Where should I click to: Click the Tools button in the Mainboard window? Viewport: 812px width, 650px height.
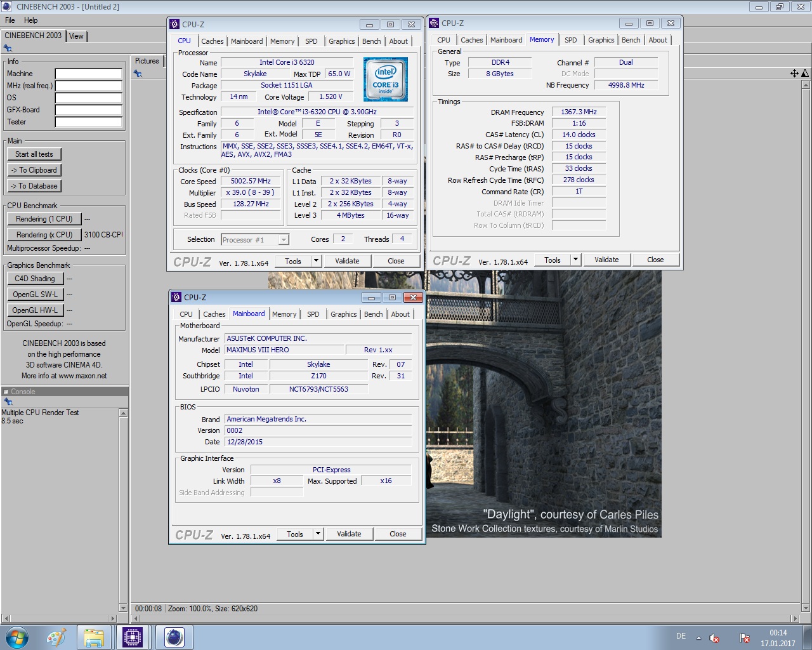pyautogui.click(x=295, y=534)
